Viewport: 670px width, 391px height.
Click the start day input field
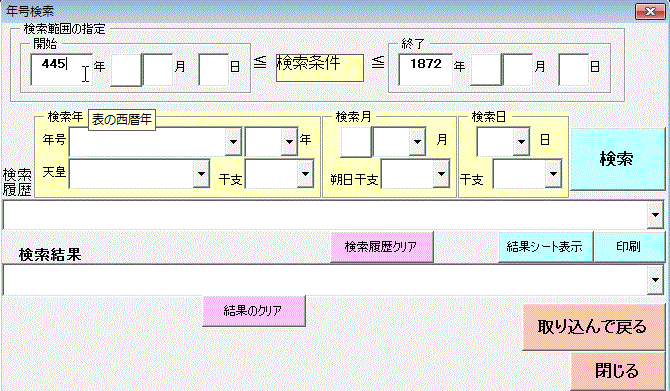(x=213, y=69)
